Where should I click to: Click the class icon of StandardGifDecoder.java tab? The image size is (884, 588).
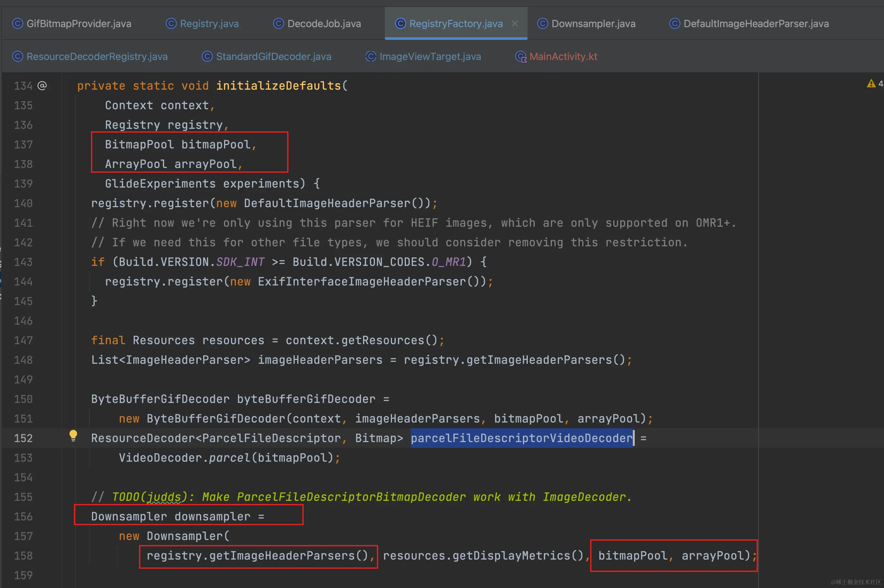tap(207, 56)
